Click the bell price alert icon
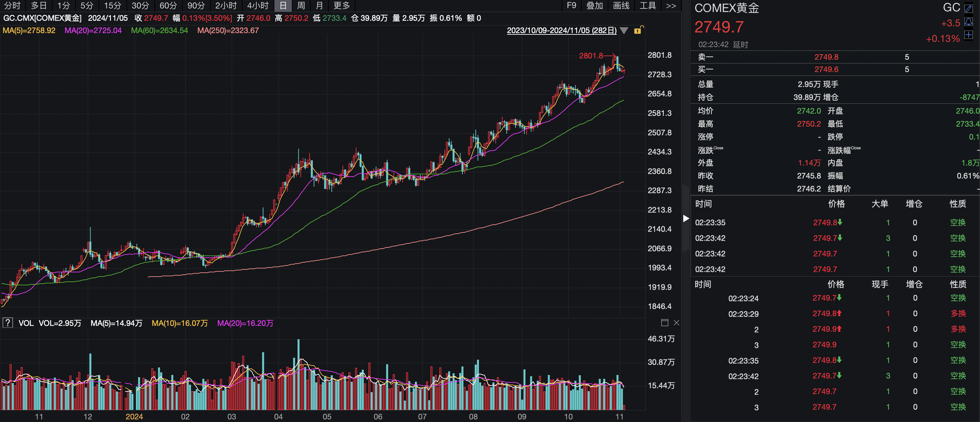 (969, 22)
